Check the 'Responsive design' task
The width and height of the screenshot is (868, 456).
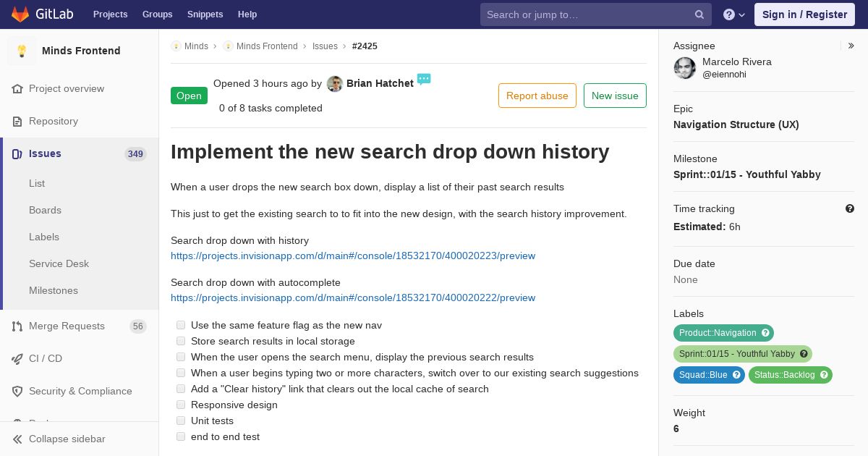[x=181, y=405]
